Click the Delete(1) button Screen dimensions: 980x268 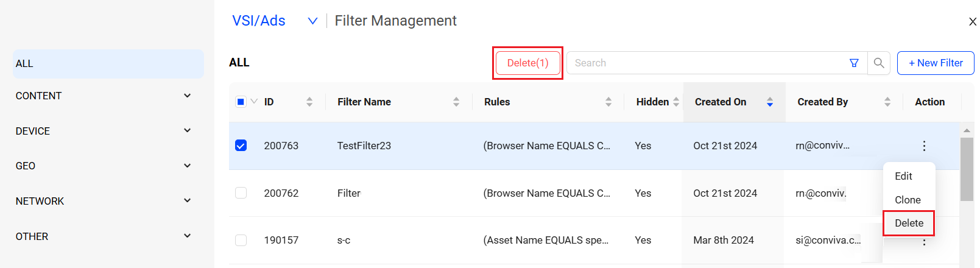click(527, 63)
